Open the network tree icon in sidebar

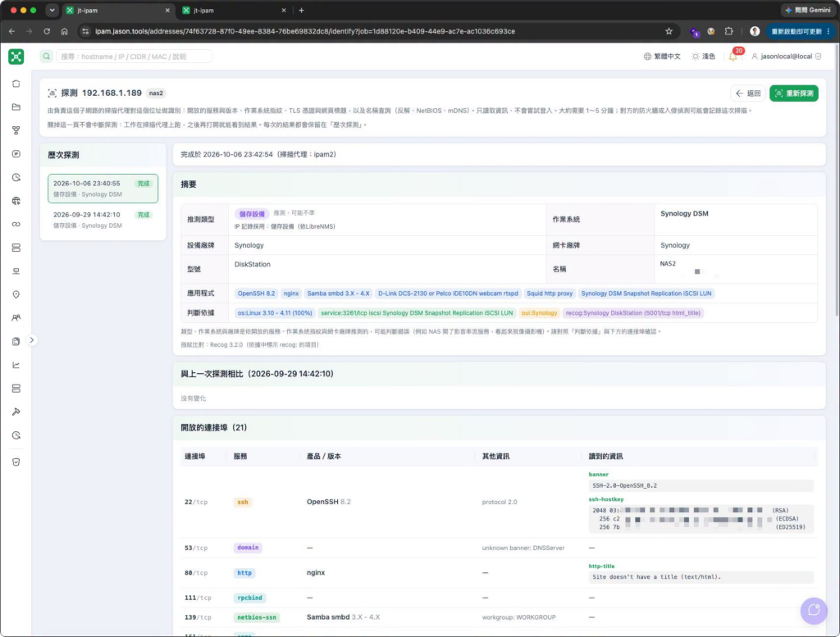click(16, 130)
